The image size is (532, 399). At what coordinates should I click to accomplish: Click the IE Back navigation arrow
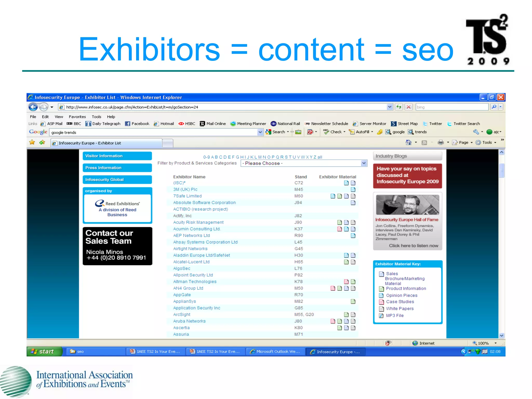(x=33, y=107)
